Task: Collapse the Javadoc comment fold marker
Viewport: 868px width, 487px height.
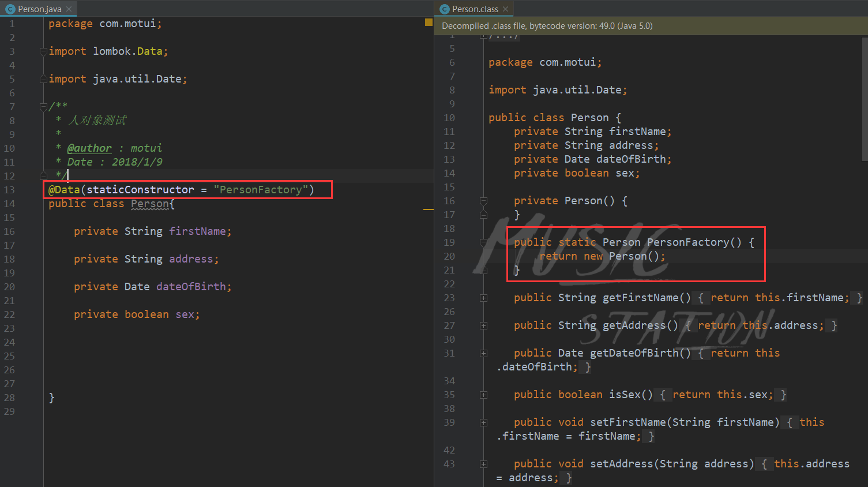Action: pyautogui.click(x=43, y=107)
